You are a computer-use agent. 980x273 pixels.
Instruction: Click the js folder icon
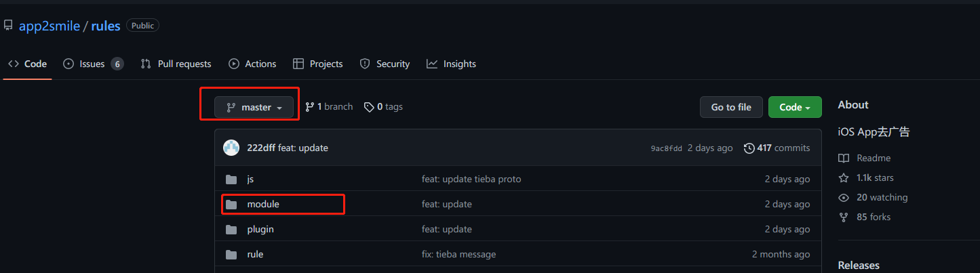click(231, 180)
